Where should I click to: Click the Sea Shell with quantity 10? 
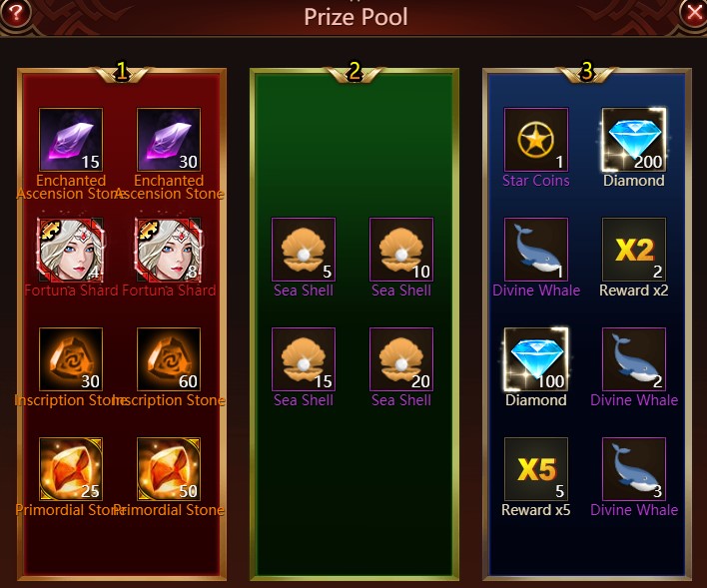point(401,250)
